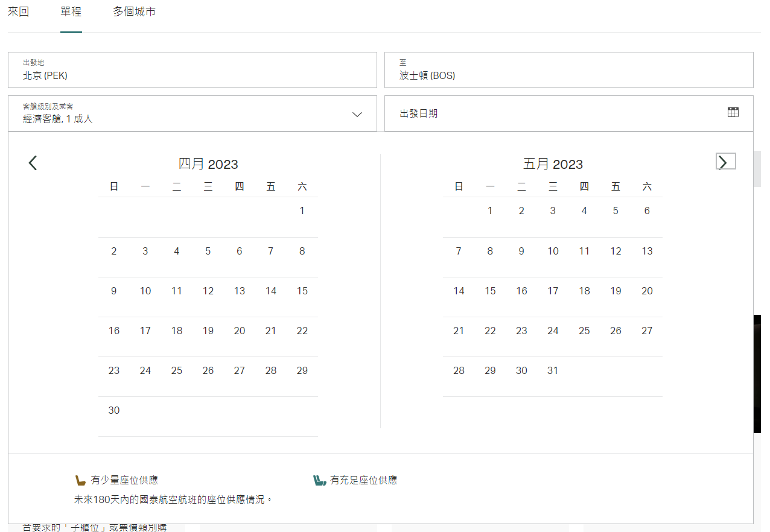Viewport: 770px width, 532px height.
Task: Pick May 6 in the calendar
Action: [647, 211]
